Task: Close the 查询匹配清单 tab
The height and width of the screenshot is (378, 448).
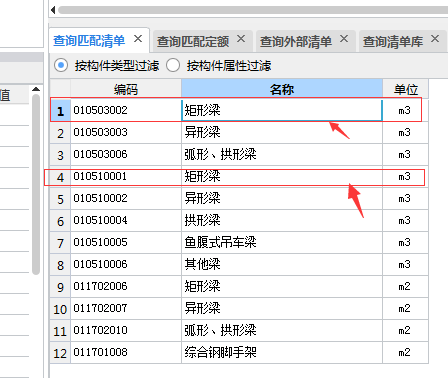Action: point(138,39)
